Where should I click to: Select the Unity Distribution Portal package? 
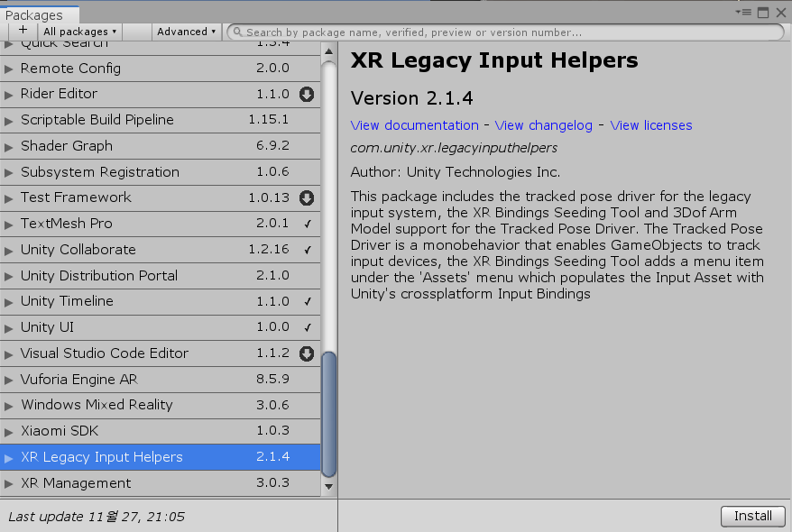(161, 276)
